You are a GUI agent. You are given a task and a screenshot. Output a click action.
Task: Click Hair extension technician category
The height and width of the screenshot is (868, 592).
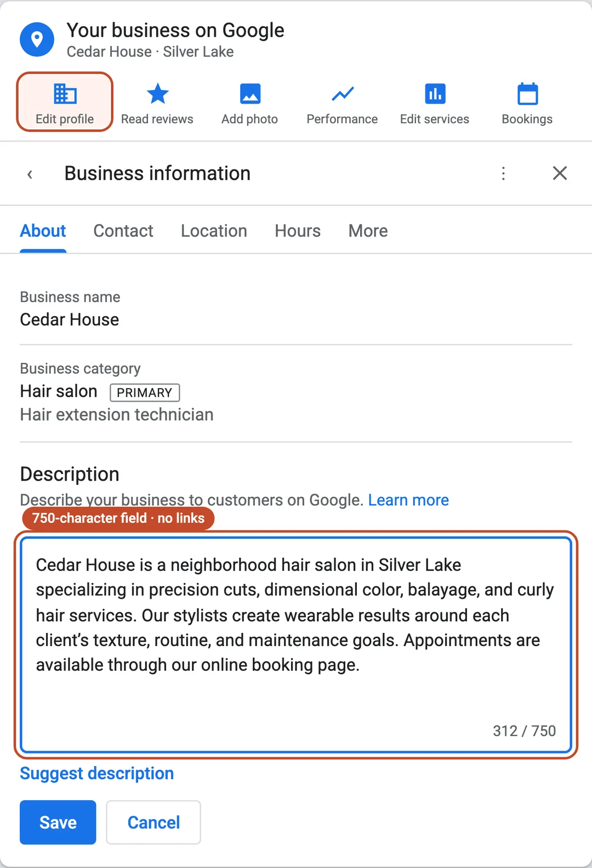(117, 415)
